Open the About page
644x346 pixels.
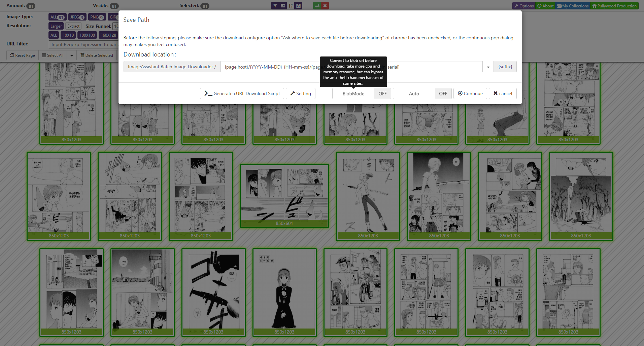545,6
